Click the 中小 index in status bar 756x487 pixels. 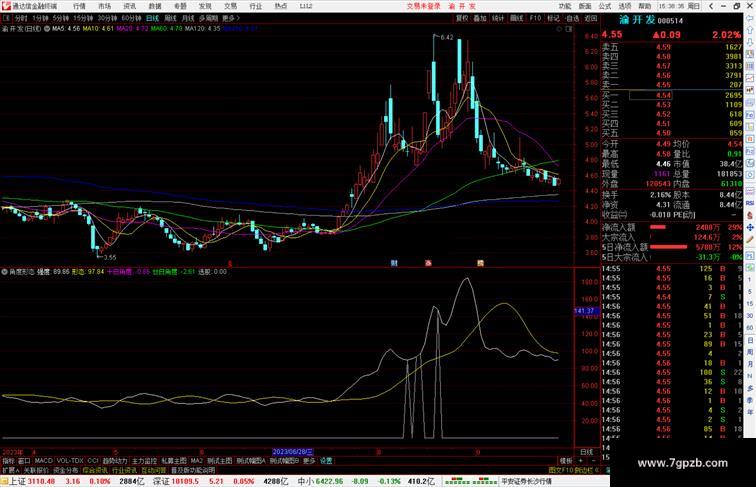coord(304,481)
